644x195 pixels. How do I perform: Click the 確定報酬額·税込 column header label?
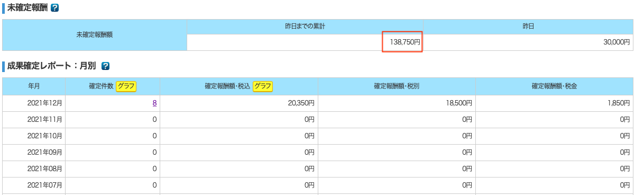point(227,86)
